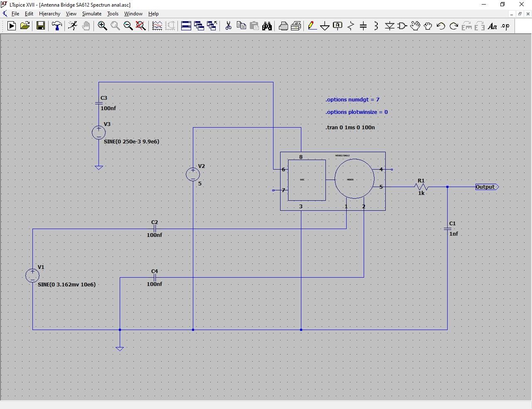Click the Zoom out magnifier icon

click(x=128, y=26)
